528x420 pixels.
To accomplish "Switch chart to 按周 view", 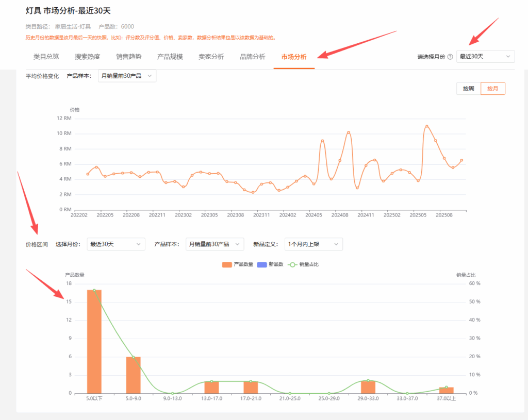I will tap(468, 89).
